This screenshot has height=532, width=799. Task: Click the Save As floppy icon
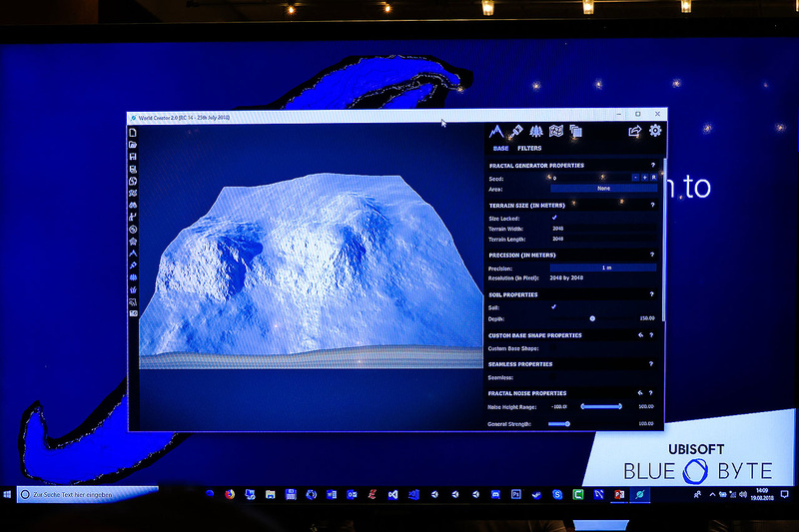coord(133,169)
